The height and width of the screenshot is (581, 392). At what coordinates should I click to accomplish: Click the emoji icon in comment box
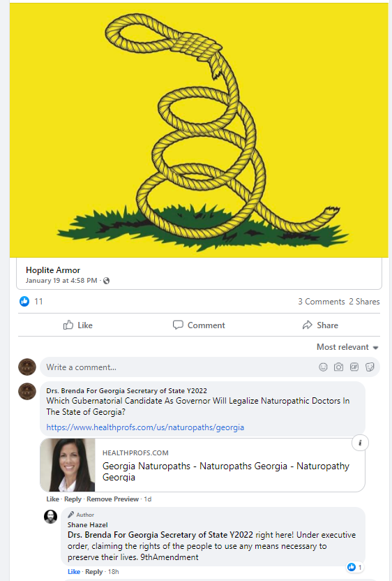[323, 367]
